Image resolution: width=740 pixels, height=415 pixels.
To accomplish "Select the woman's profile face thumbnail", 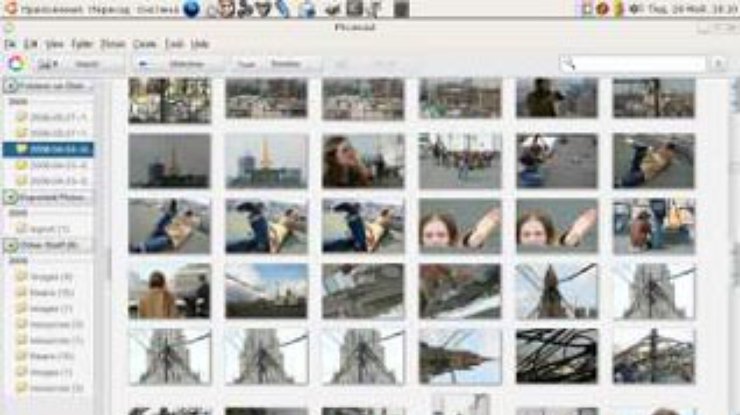I will pos(363,161).
